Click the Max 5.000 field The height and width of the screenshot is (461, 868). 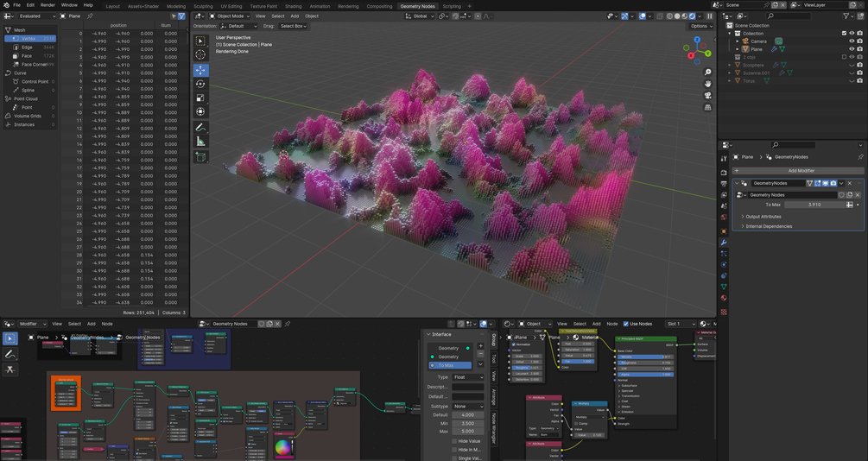468,431
